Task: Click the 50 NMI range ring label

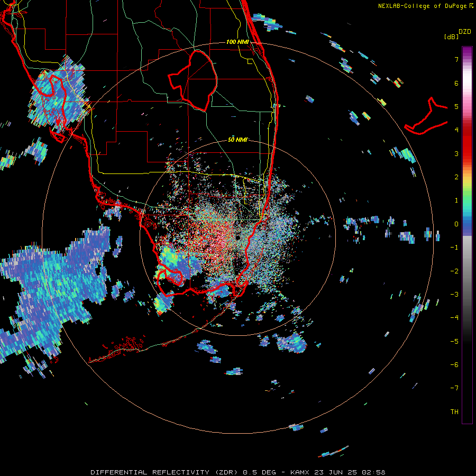Action: (x=237, y=140)
